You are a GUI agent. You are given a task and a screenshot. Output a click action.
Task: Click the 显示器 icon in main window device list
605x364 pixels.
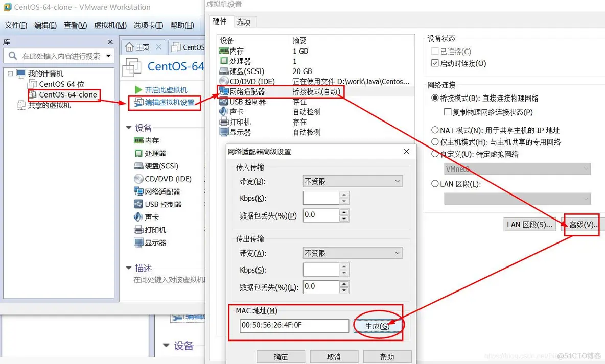point(138,242)
